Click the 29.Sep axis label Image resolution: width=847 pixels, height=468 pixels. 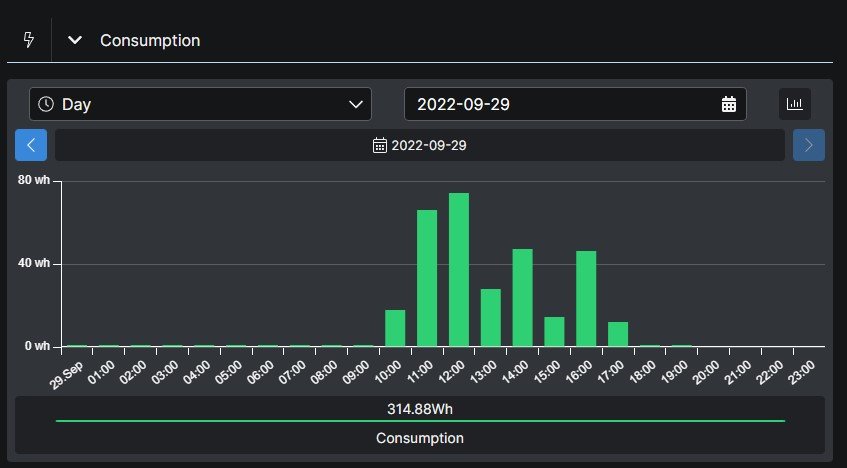66,375
